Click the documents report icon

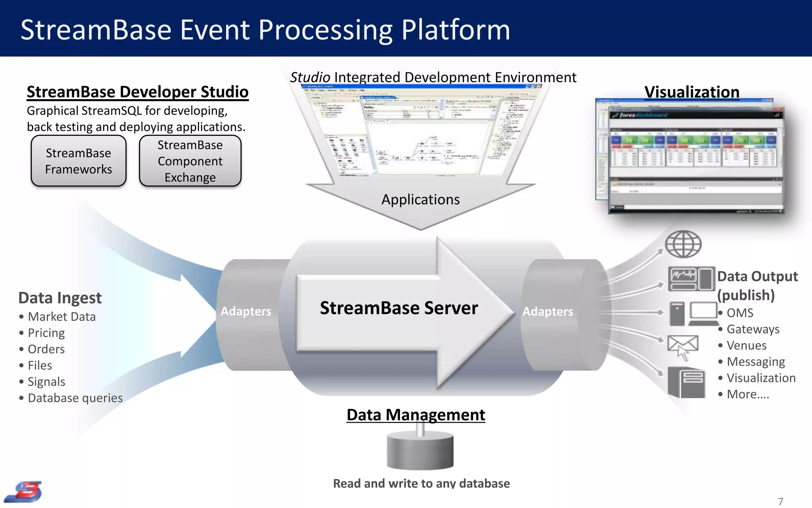686,382
